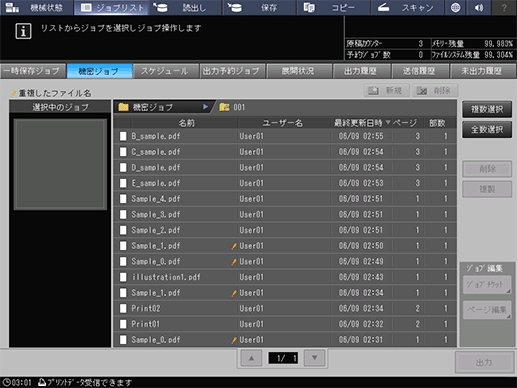Check the B_sample.pdf job checkbox

point(123,136)
